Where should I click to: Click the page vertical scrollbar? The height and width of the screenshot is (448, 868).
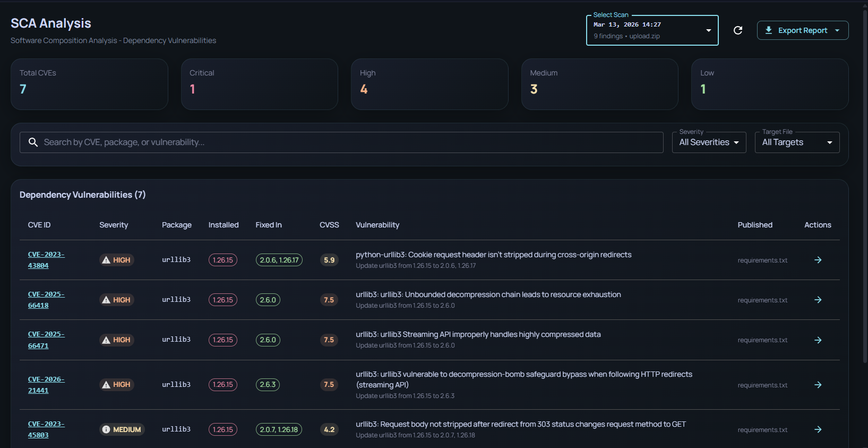click(865, 186)
